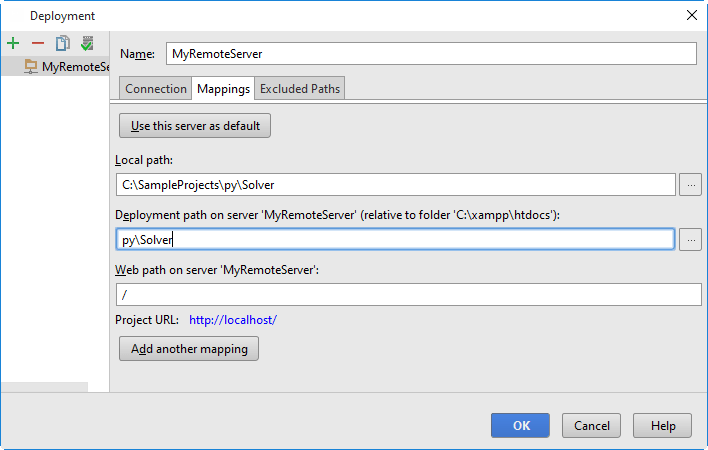This screenshot has height=450, width=708.
Task: Browse for Local path with ellipsis button
Action: tap(690, 184)
